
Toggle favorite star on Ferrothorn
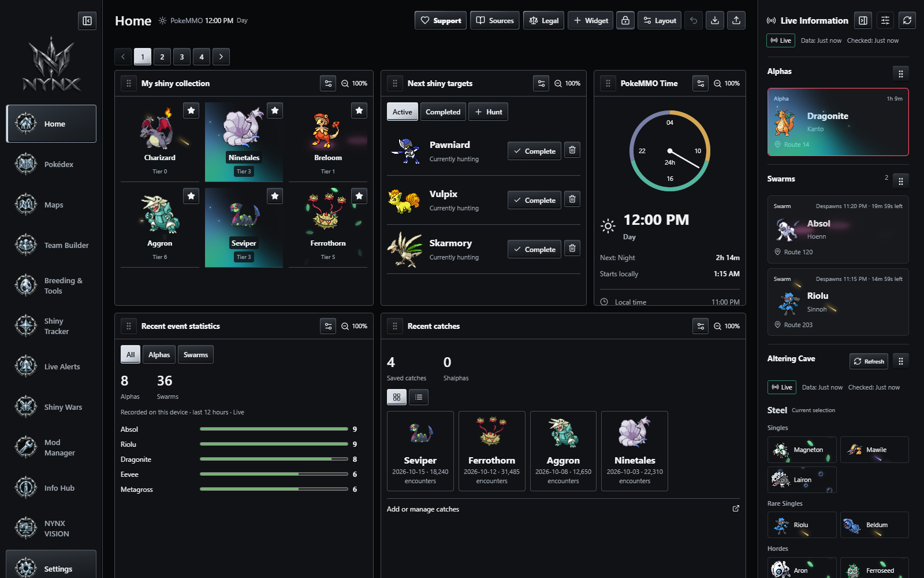pyautogui.click(x=359, y=196)
